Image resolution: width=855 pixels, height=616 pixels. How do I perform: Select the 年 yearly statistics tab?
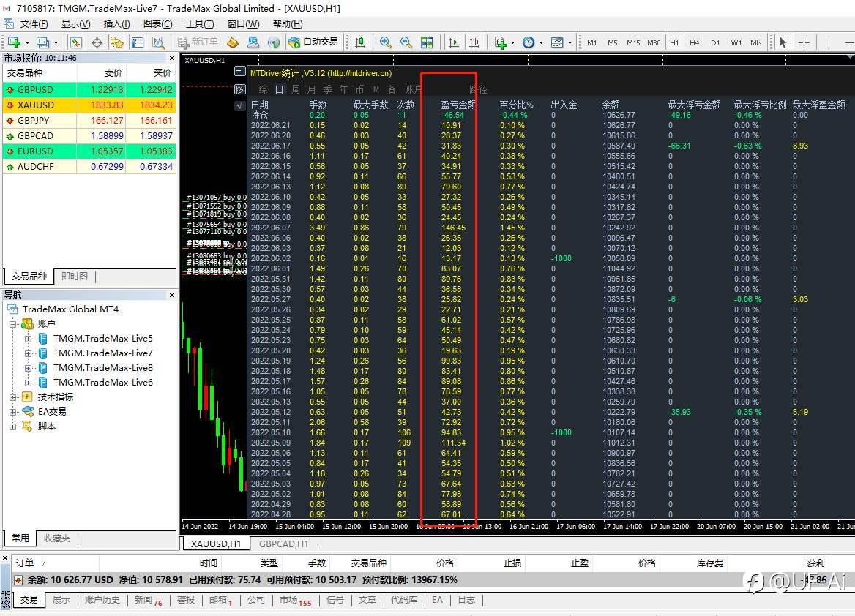(x=343, y=89)
